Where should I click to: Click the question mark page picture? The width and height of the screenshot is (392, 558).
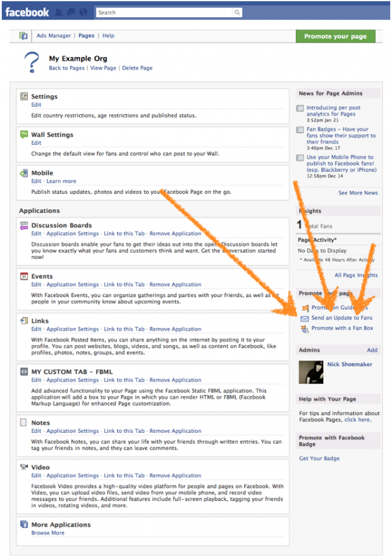point(32,63)
